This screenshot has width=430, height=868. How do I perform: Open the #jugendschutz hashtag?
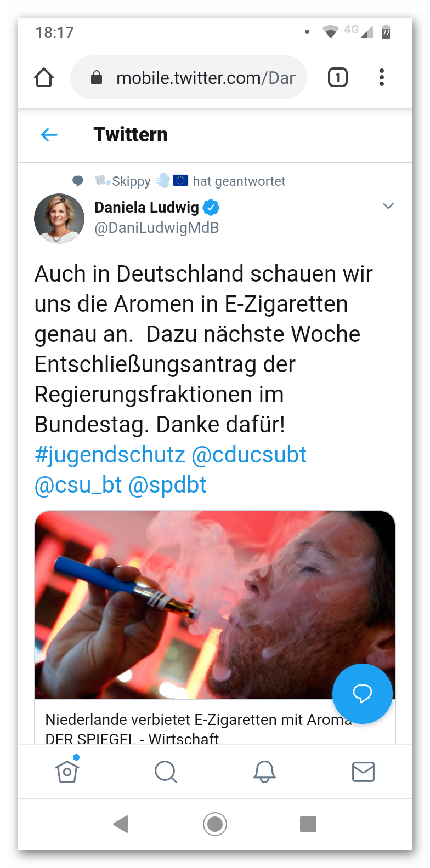tap(110, 455)
